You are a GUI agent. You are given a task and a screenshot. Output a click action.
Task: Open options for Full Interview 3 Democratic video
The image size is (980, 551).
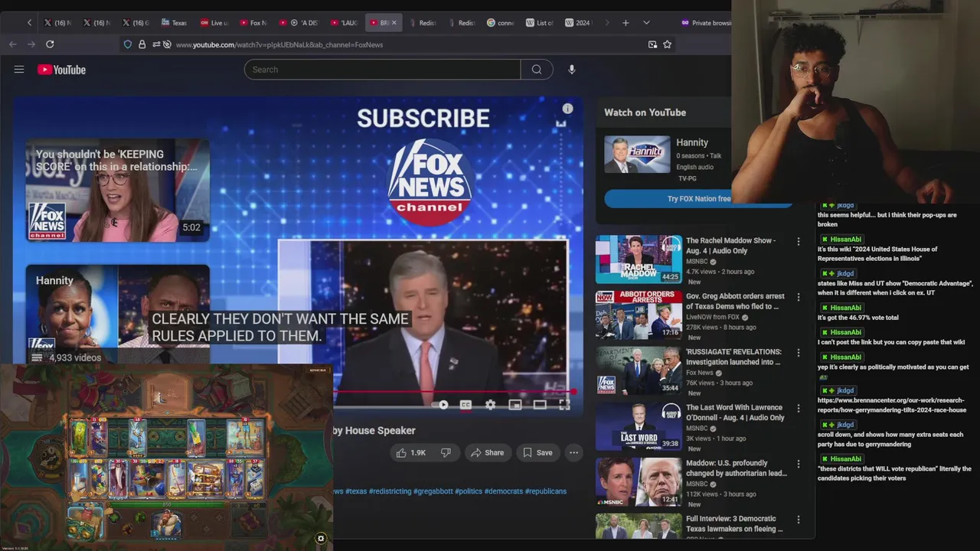coord(799,520)
